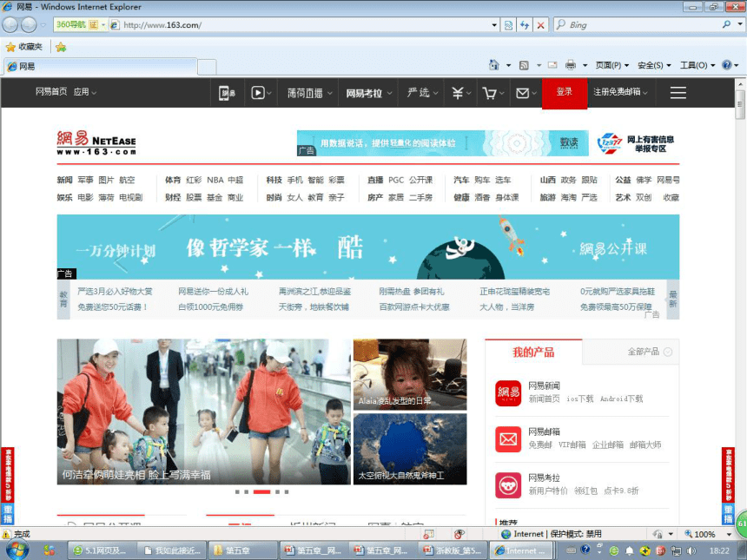Open the 页面(P) menu
This screenshot has width=747, height=560.
pos(612,65)
